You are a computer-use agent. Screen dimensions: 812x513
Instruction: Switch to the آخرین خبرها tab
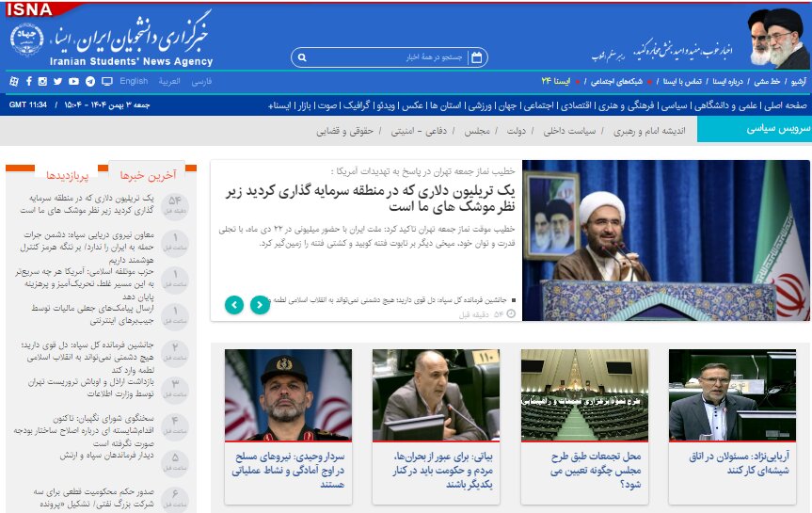click(149, 174)
